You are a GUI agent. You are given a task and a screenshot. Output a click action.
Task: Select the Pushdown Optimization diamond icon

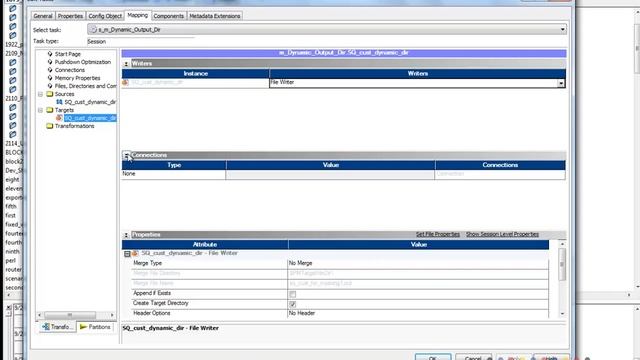pos(50,62)
